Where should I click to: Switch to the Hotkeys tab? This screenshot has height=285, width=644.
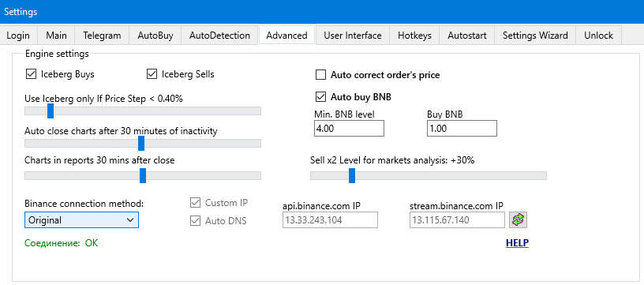(x=414, y=36)
